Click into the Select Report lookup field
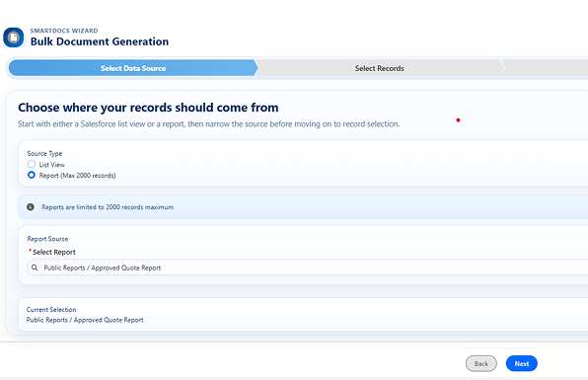Viewport: 588px width, 380px height. coord(308,267)
